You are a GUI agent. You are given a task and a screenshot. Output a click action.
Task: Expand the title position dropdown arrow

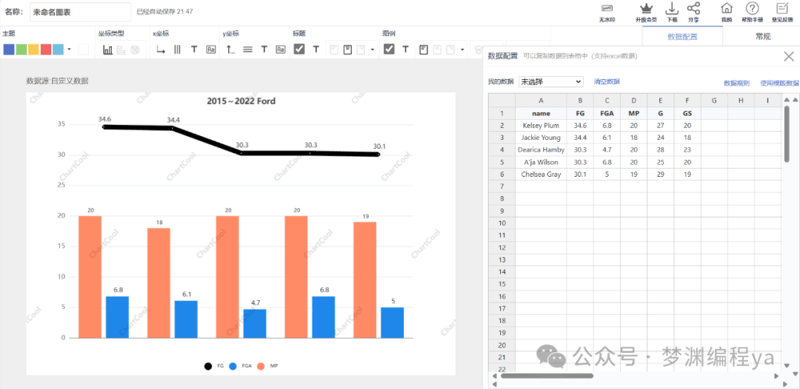coord(372,50)
